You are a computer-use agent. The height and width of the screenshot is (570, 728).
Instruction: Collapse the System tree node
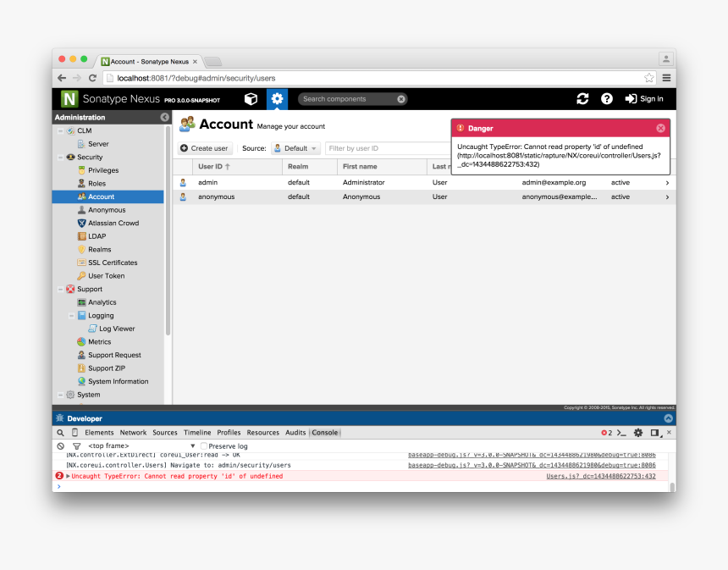pyautogui.click(x=60, y=395)
